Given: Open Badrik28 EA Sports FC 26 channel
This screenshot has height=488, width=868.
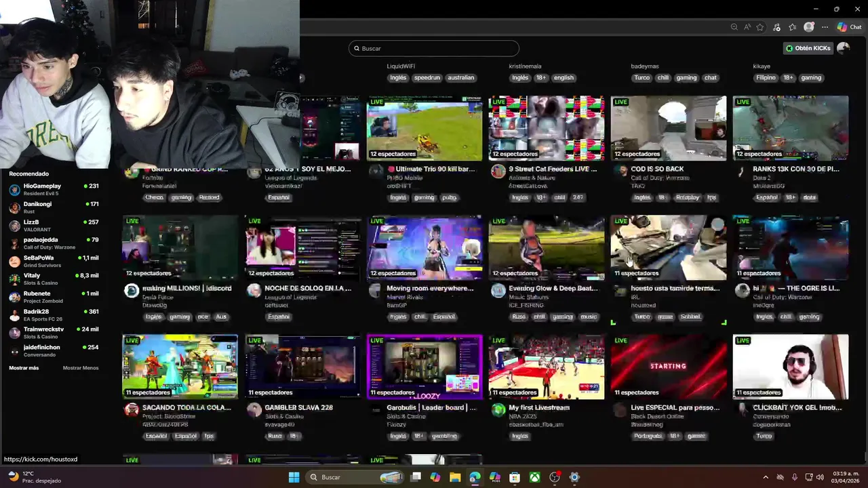Looking at the screenshot, I should pos(54,314).
